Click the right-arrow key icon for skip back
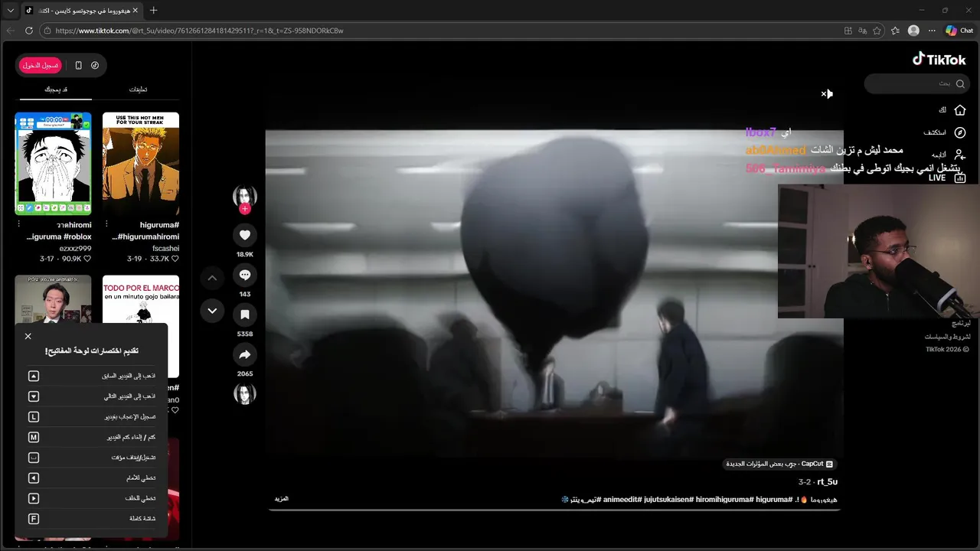Image resolution: width=980 pixels, height=551 pixels. tap(34, 498)
